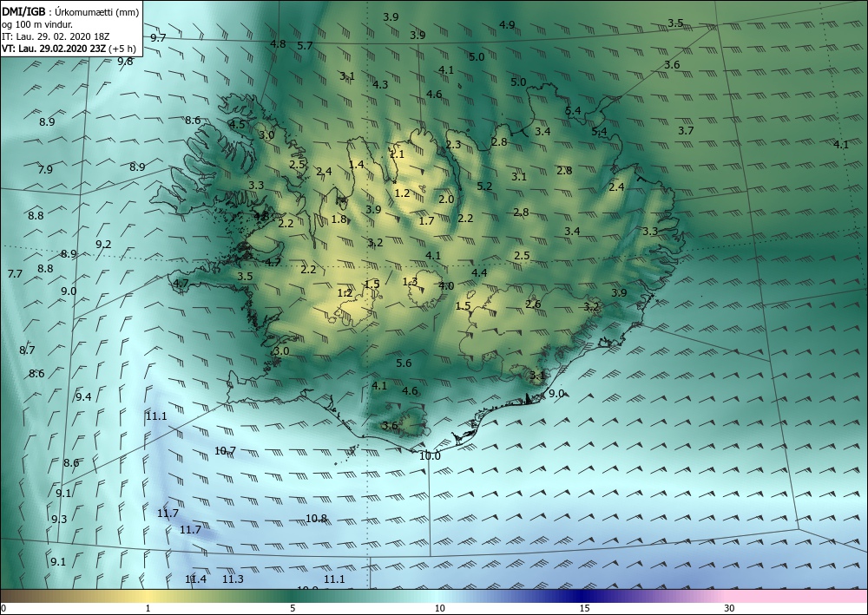Click the map value '4.4'
The width and height of the screenshot is (868, 615).
click(x=479, y=272)
